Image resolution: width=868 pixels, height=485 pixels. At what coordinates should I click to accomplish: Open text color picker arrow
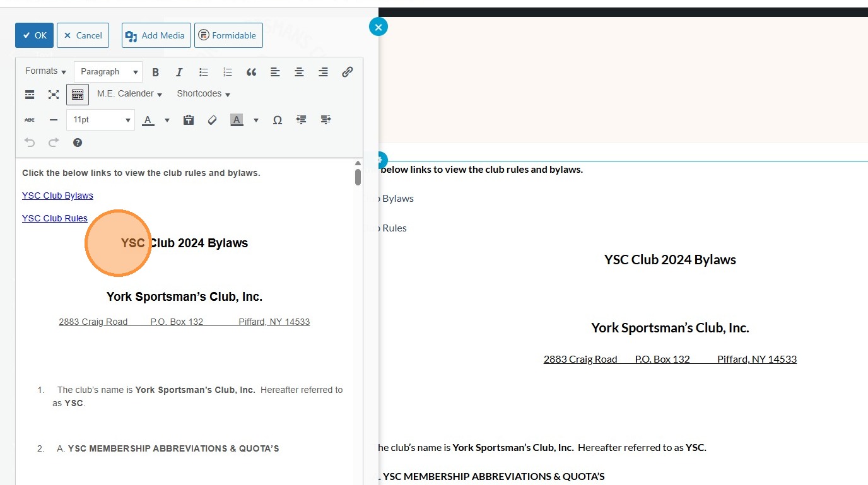tap(167, 120)
